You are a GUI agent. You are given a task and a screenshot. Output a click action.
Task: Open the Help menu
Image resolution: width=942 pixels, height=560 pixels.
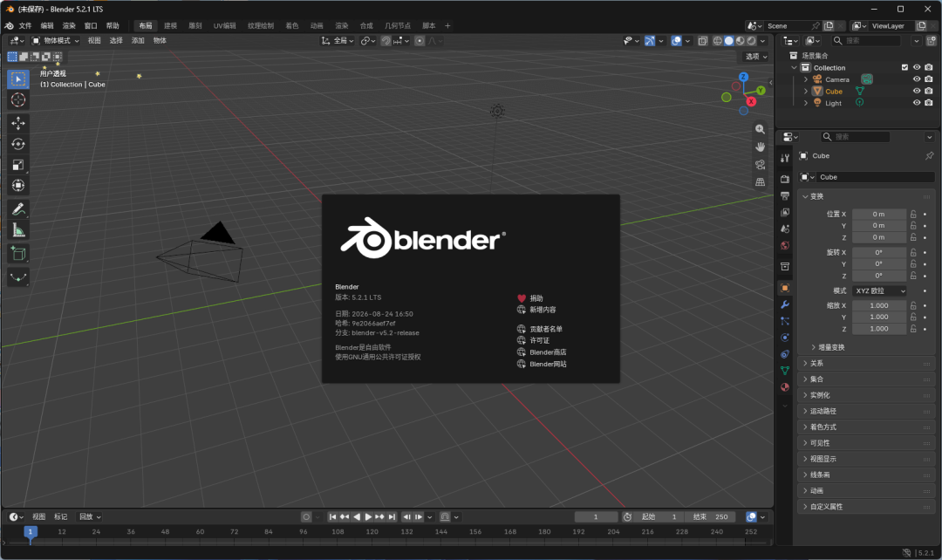point(113,26)
